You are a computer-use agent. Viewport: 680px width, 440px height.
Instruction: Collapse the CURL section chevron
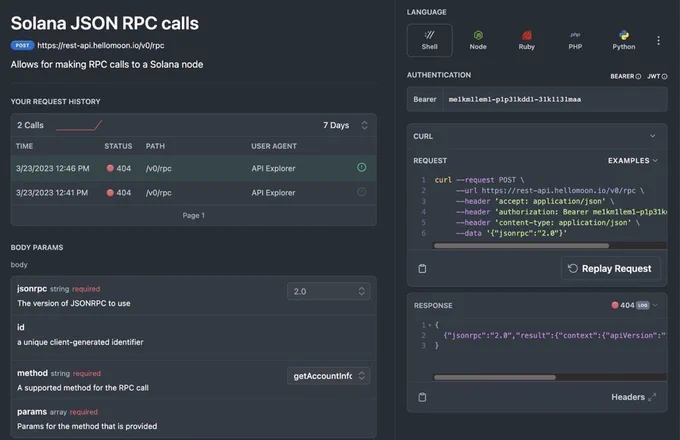(652, 136)
